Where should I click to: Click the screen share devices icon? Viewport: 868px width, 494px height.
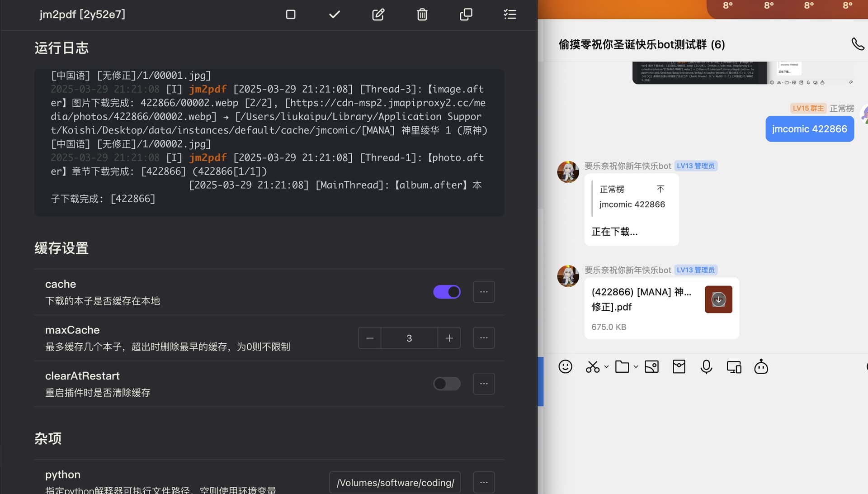[734, 367]
